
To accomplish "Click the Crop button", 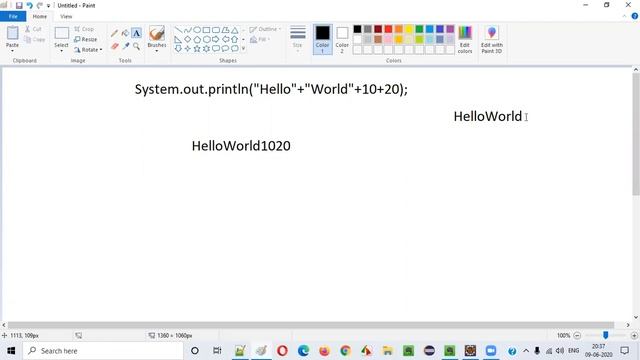I will (x=84, y=29).
